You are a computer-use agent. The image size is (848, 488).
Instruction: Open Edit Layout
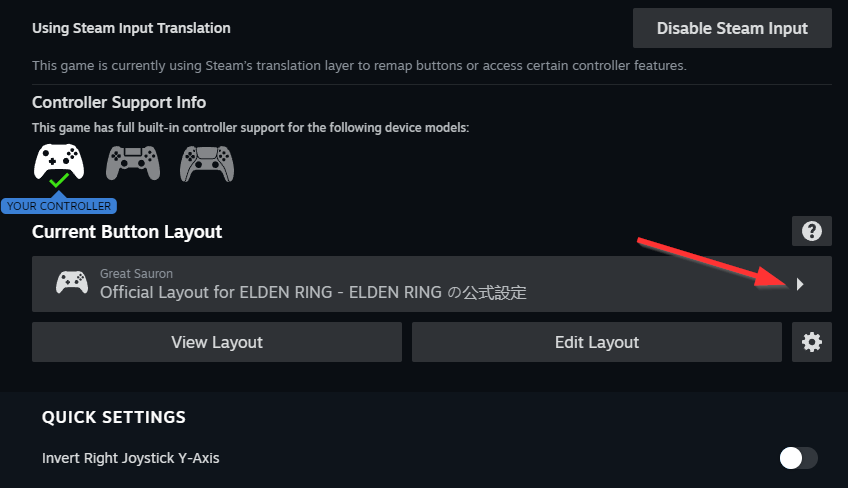pos(597,342)
